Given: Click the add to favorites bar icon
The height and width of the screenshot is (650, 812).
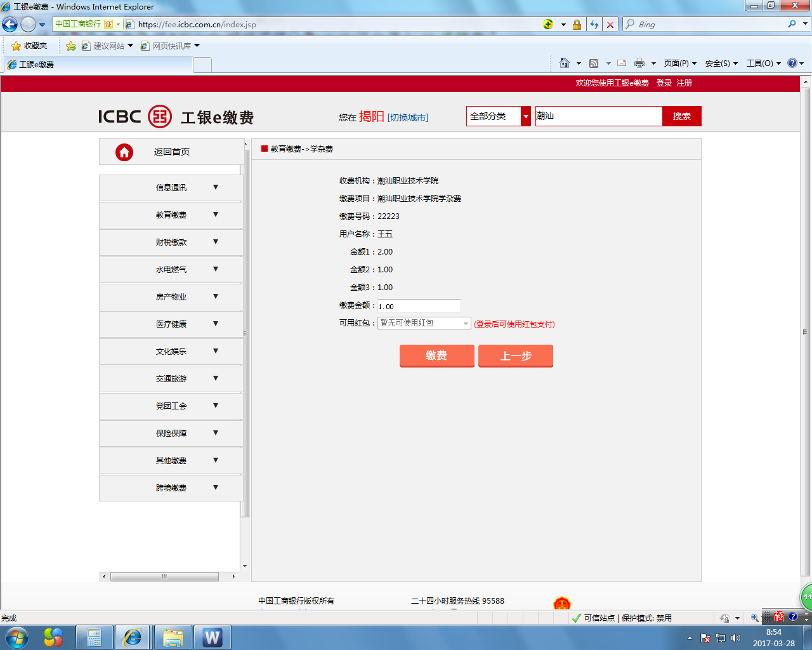Looking at the screenshot, I should (71, 46).
